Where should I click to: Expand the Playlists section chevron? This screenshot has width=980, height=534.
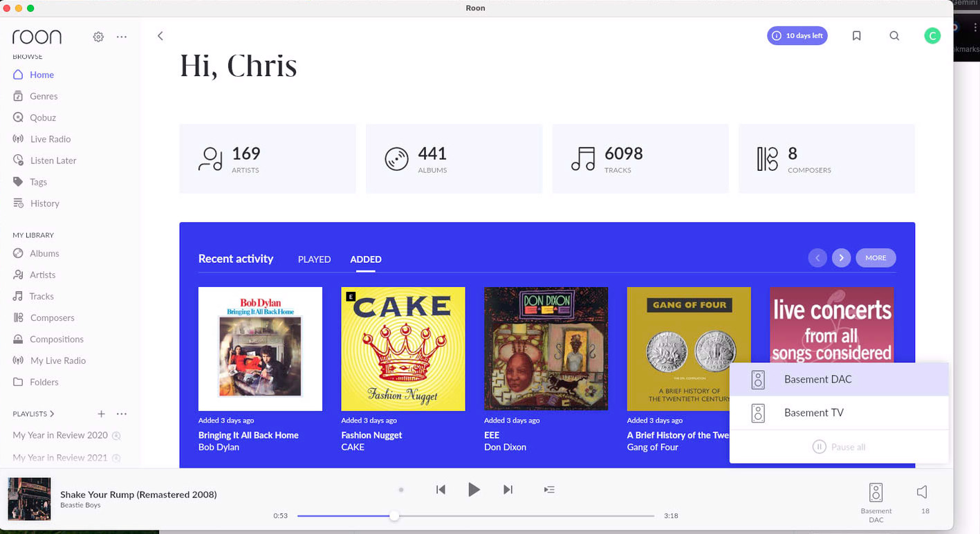pyautogui.click(x=52, y=414)
